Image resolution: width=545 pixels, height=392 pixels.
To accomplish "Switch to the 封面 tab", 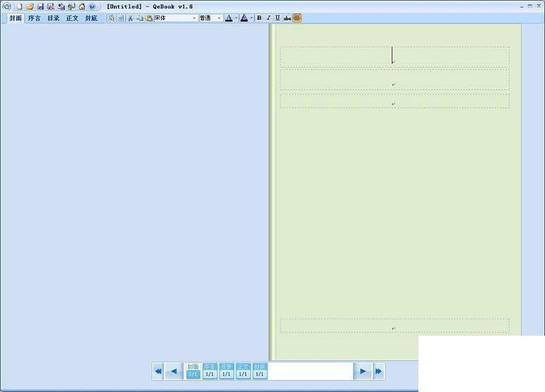I will click(x=15, y=18).
